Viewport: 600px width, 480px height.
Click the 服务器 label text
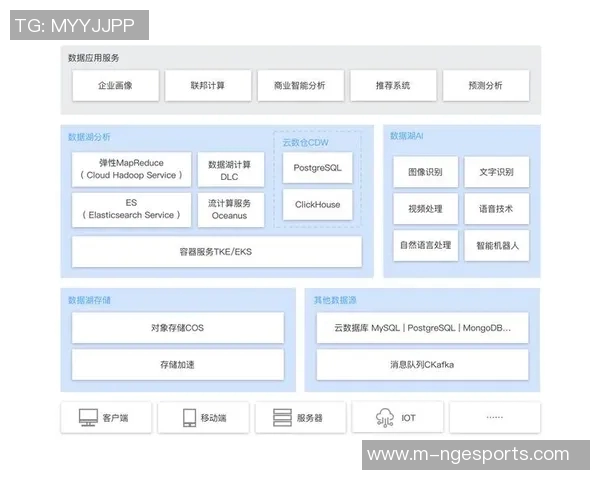point(310,418)
